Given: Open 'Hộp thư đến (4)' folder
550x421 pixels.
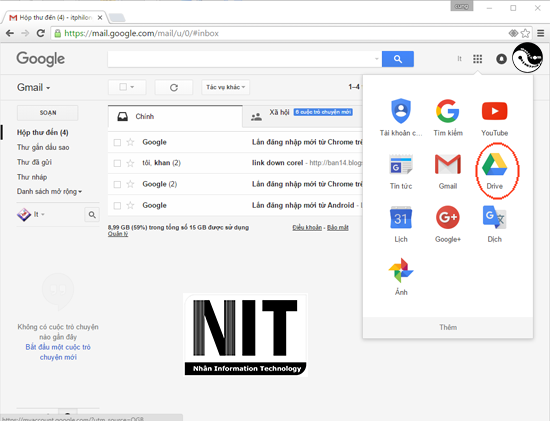Looking at the screenshot, I should [x=42, y=133].
